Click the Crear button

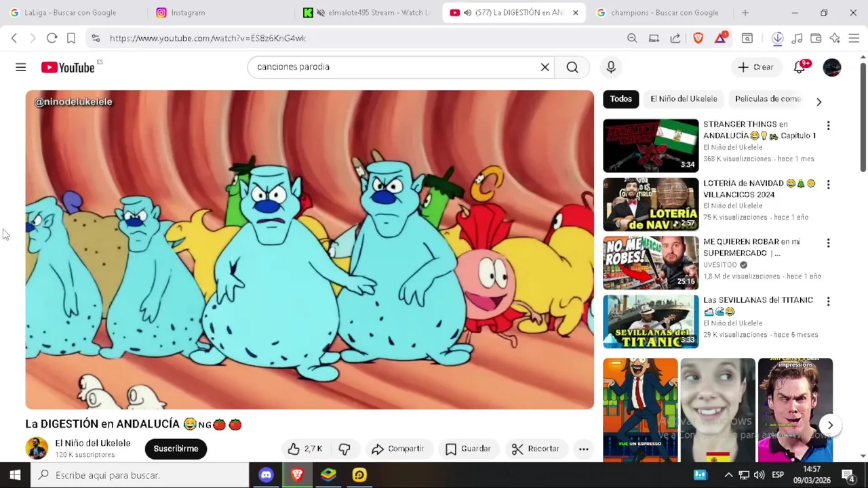click(755, 67)
